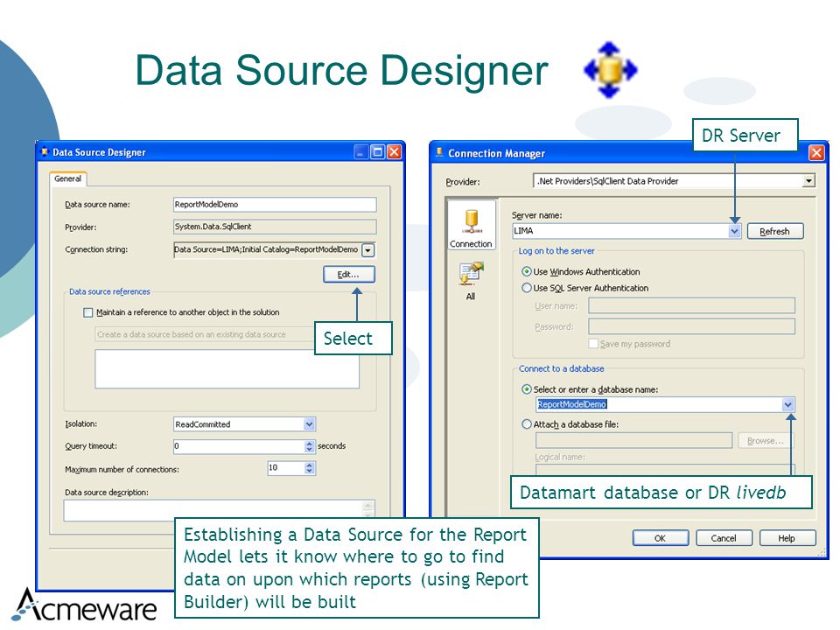This screenshot has height=630, width=840.
Task: Click the Edit... button for connection string
Action: point(349,274)
